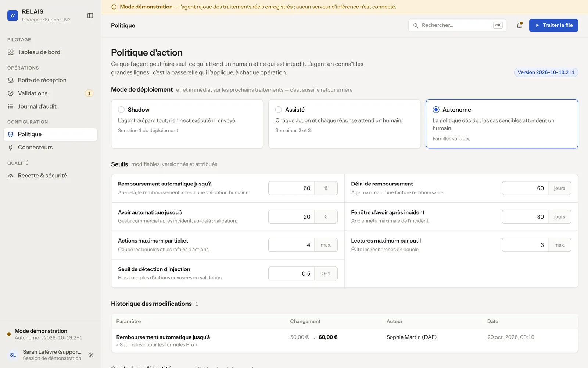Image resolution: width=588 pixels, height=368 pixels.
Task: Click the Politique shield icon
Action: pyautogui.click(x=11, y=134)
